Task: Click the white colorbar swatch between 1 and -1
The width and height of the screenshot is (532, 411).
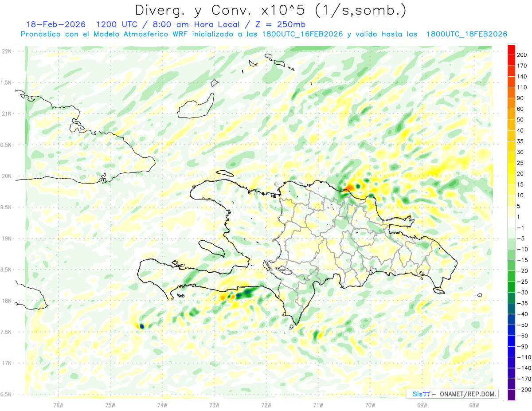Action: tap(511, 222)
